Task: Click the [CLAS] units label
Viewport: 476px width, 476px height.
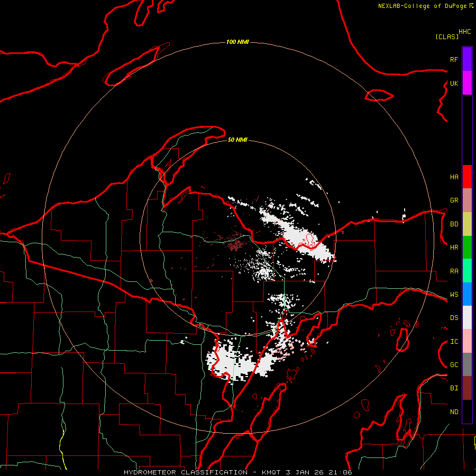Action: [446, 36]
